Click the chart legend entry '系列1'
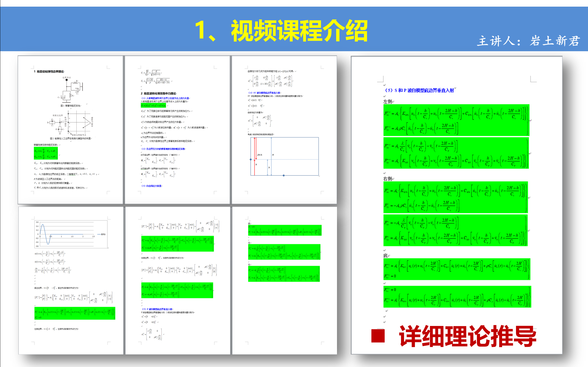 tap(102, 234)
